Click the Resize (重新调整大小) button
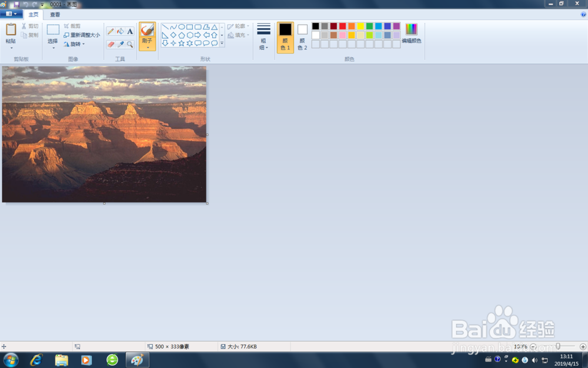This screenshot has width=588, height=368. [x=82, y=35]
